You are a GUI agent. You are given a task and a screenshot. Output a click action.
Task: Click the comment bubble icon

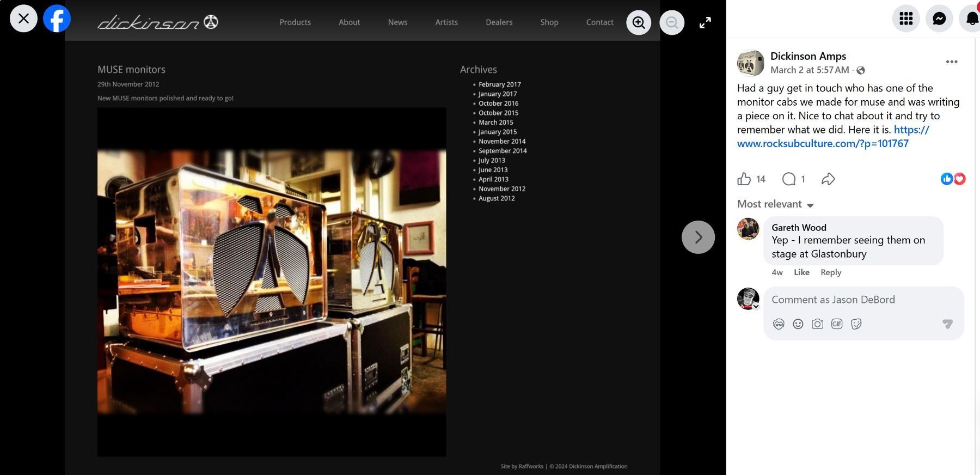pos(789,179)
